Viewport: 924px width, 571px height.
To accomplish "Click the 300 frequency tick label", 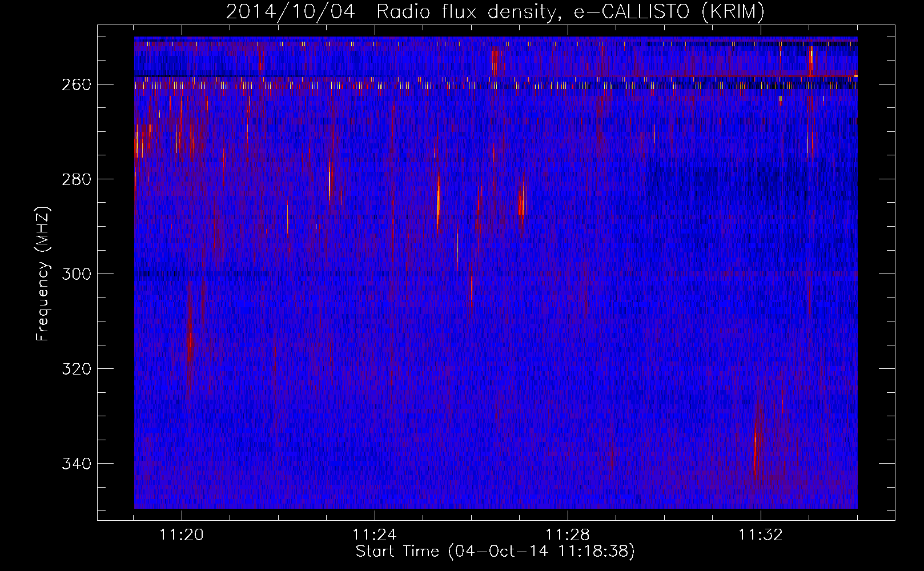I will click(x=76, y=274).
